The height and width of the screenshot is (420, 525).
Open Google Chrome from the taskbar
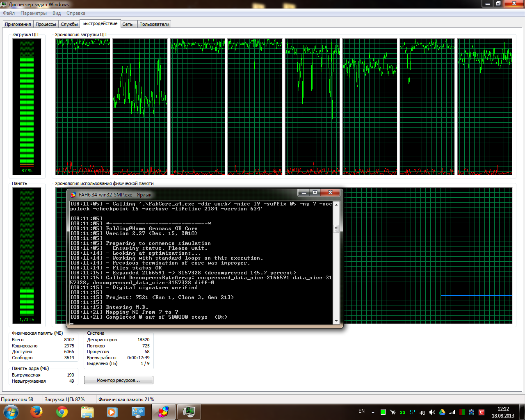coord(62,412)
